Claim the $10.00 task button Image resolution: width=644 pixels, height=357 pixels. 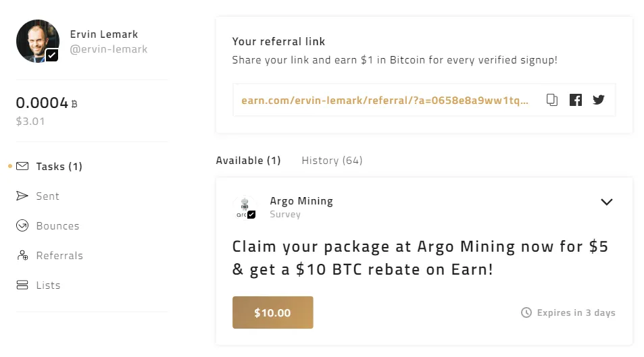273,312
